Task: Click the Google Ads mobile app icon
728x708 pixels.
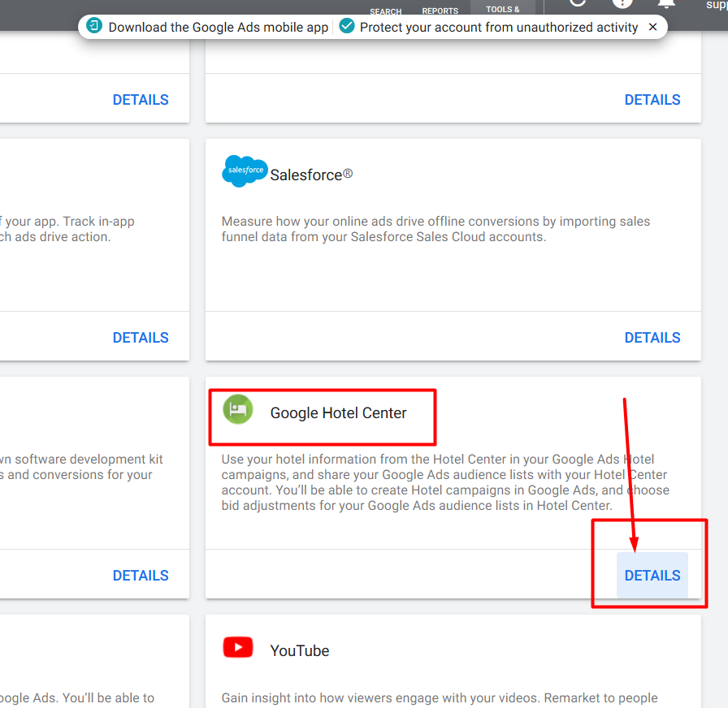Action: (94, 25)
